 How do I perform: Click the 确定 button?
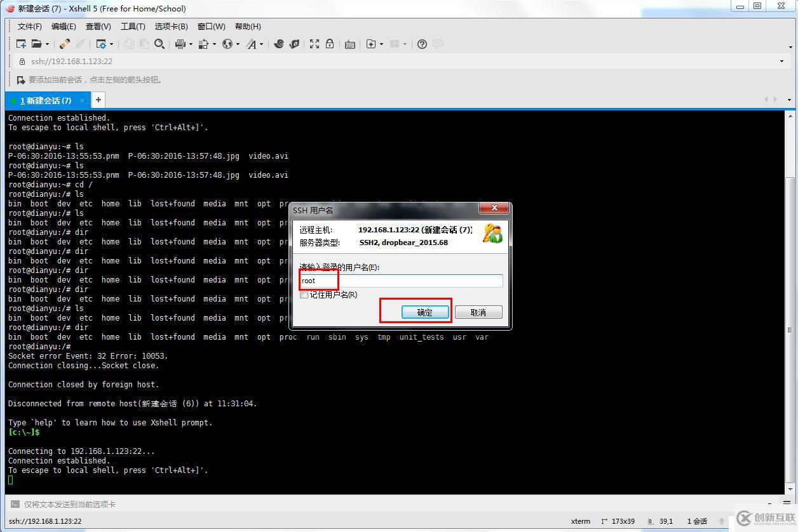pyautogui.click(x=425, y=312)
